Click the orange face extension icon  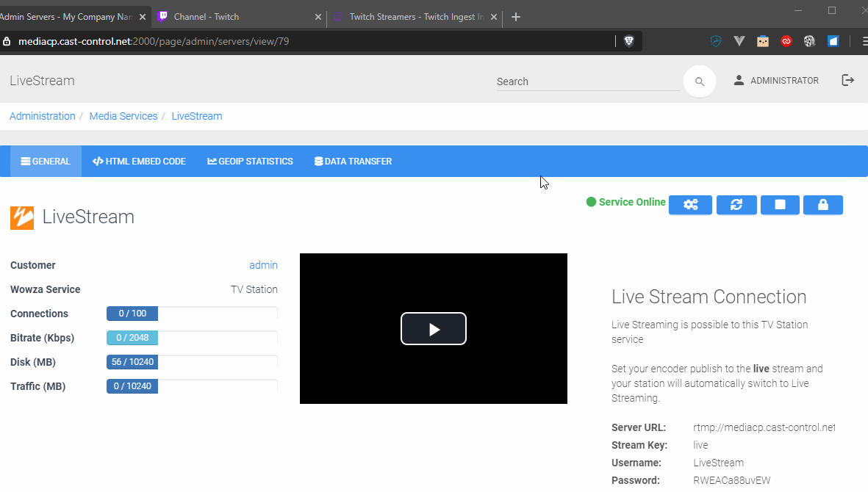[763, 41]
